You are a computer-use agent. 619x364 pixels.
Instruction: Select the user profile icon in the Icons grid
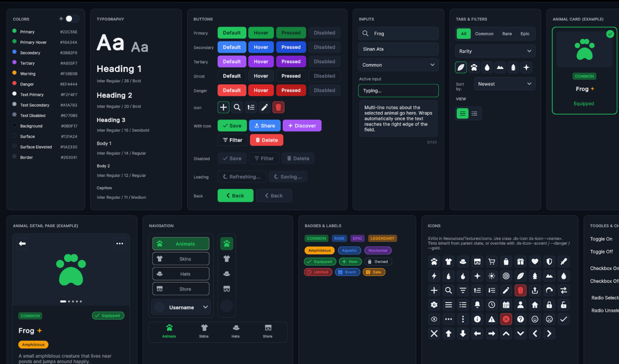click(x=520, y=305)
